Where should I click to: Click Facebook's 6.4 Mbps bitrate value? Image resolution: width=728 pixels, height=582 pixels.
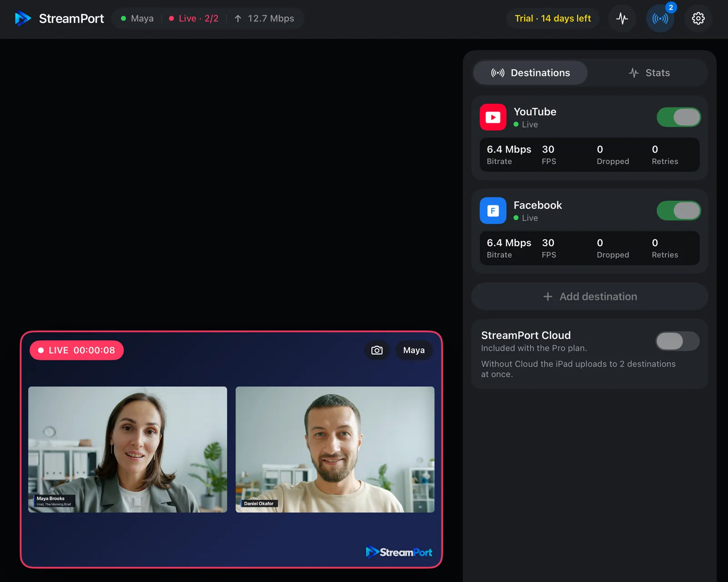click(x=509, y=243)
